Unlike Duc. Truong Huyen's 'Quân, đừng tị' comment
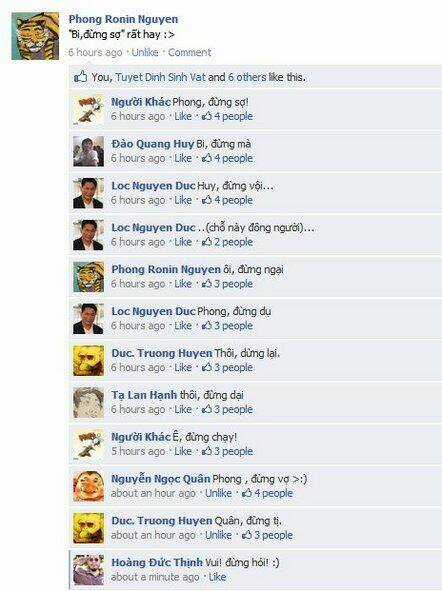This screenshot has height=591, width=442. click(x=218, y=535)
